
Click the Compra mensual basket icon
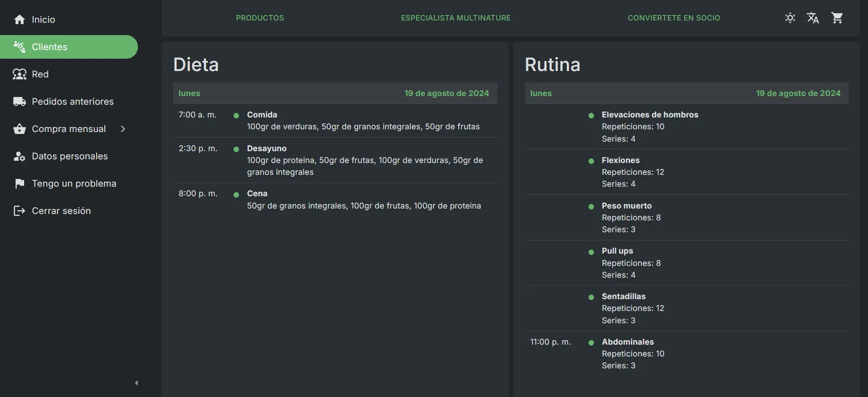pyautogui.click(x=20, y=129)
